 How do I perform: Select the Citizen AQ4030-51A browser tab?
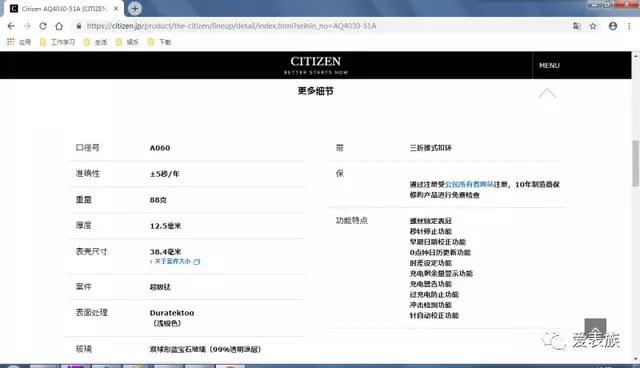click(x=63, y=9)
